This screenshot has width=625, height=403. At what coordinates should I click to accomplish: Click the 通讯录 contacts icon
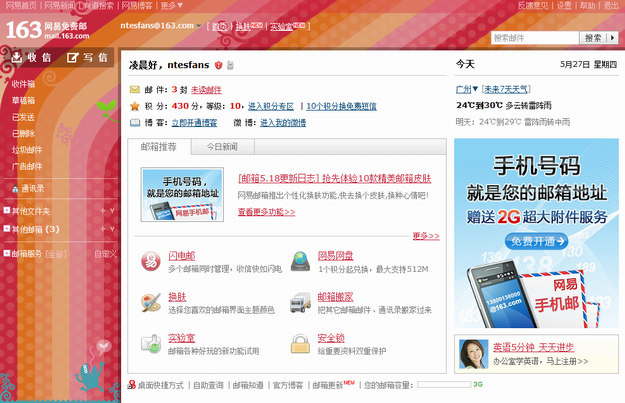pos(15,189)
